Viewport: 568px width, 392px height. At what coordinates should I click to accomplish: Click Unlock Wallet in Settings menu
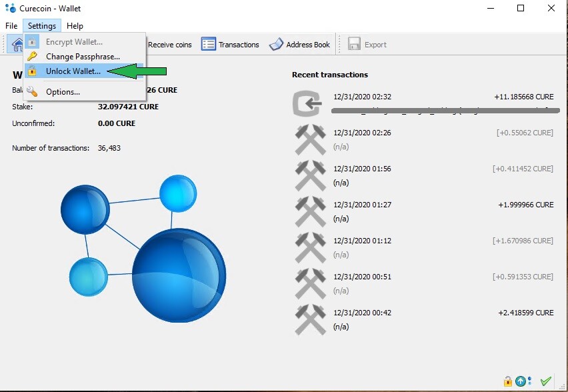click(x=85, y=71)
